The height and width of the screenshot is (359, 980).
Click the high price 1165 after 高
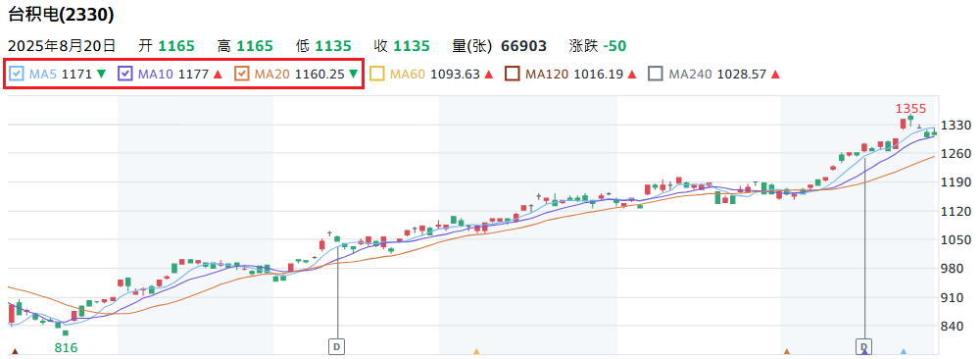(x=255, y=46)
